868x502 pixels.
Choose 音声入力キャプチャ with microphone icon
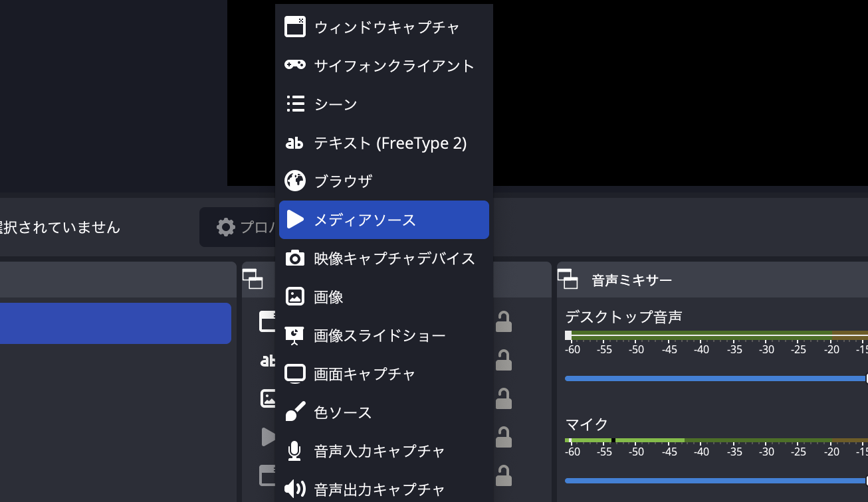click(x=384, y=451)
